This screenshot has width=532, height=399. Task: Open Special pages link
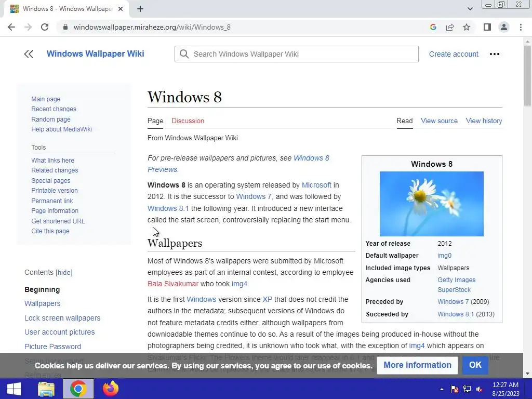click(x=50, y=180)
